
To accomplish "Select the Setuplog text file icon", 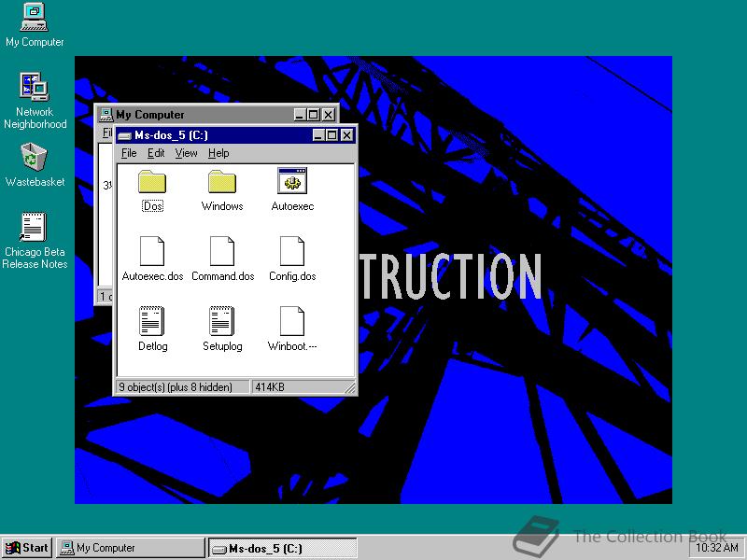I will (x=222, y=321).
